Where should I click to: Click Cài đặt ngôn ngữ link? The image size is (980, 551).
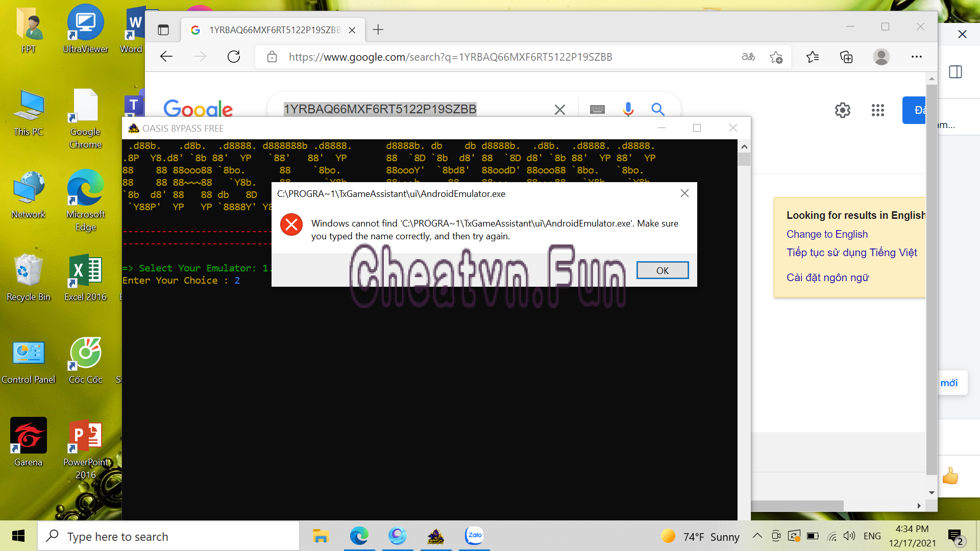click(x=827, y=278)
